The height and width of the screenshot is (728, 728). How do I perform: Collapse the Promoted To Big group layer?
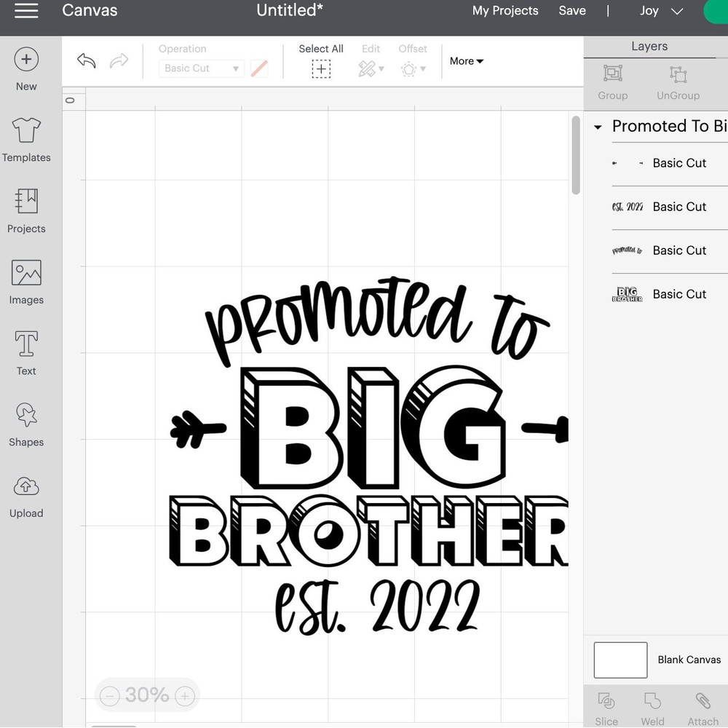tap(597, 126)
